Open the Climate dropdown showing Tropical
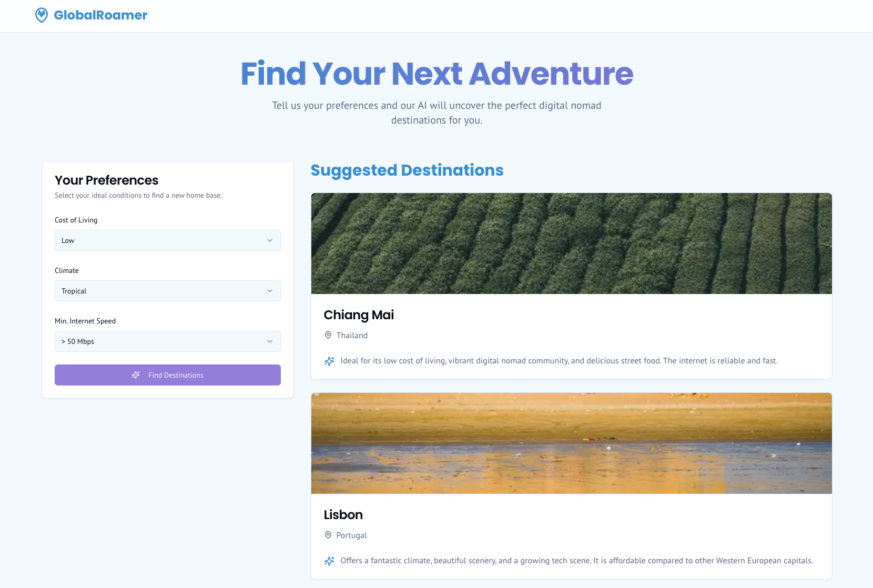The height and width of the screenshot is (588, 873). [x=167, y=290]
